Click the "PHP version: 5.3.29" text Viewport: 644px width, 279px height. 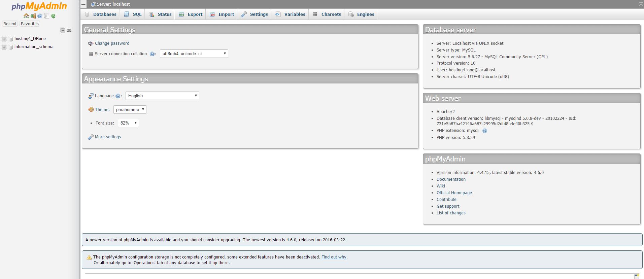tap(456, 138)
